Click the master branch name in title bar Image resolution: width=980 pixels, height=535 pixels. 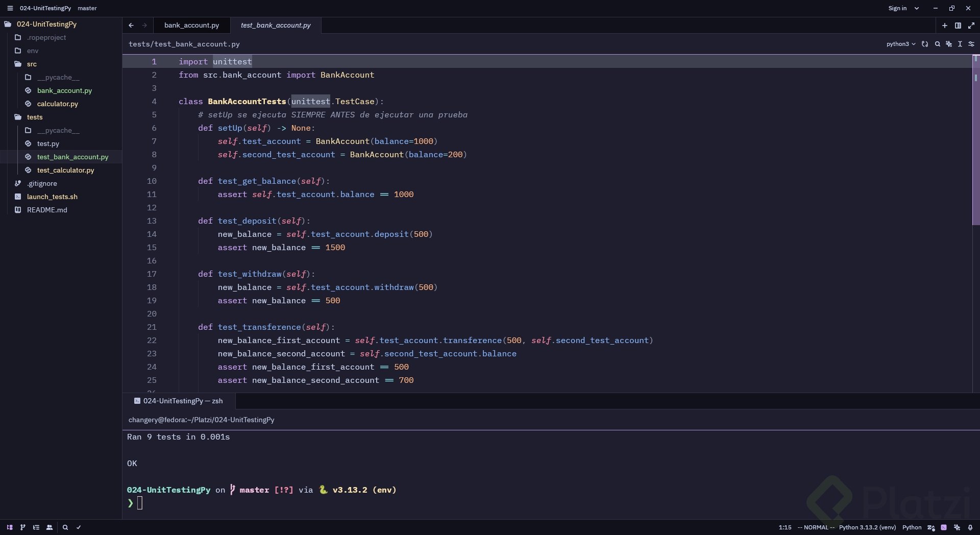[x=87, y=8]
